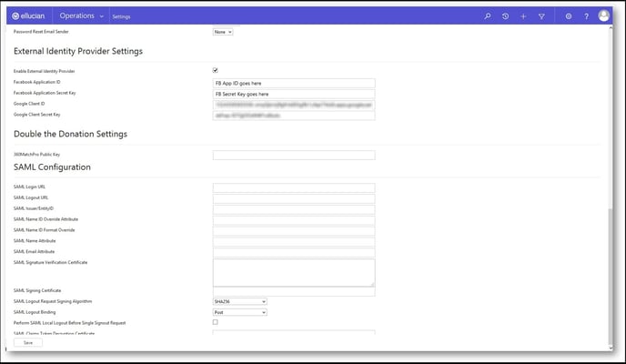
Task: Open recent items history icon
Action: (x=505, y=16)
